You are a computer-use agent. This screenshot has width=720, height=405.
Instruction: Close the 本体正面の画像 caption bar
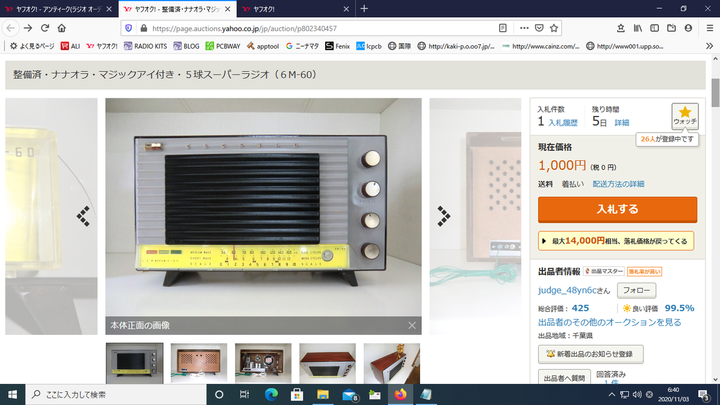(x=412, y=325)
